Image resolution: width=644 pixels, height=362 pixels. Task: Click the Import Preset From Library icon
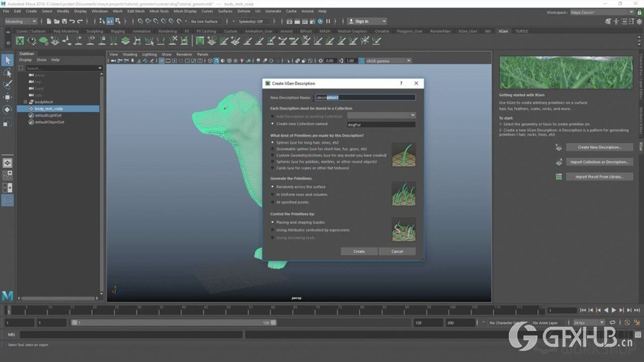pos(559,176)
